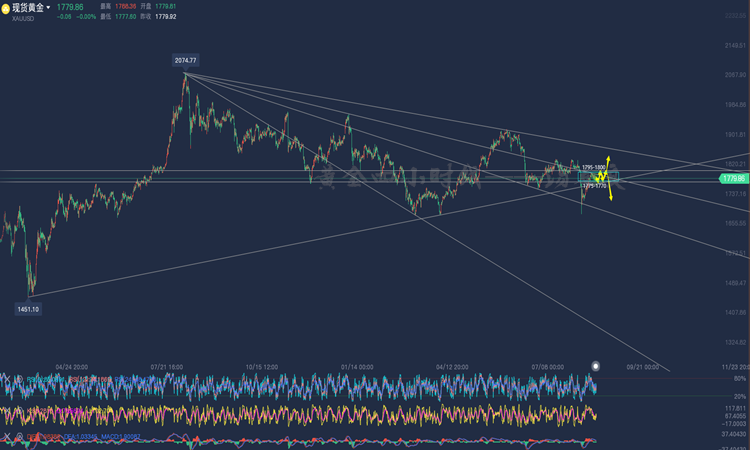Open the 现货黄金 symbol dropdown arrow
Image resolution: width=750 pixels, height=450 pixels.
pyautogui.click(x=49, y=8)
